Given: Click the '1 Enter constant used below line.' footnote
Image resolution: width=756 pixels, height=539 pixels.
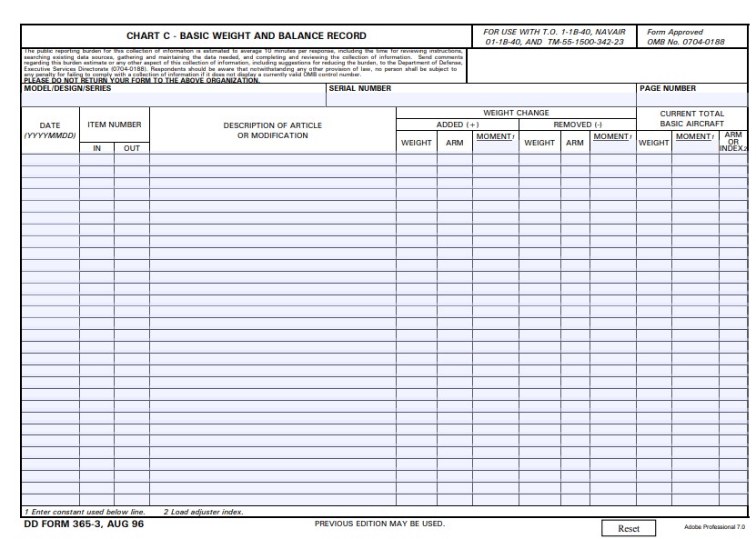Looking at the screenshot, I should pos(85,512).
